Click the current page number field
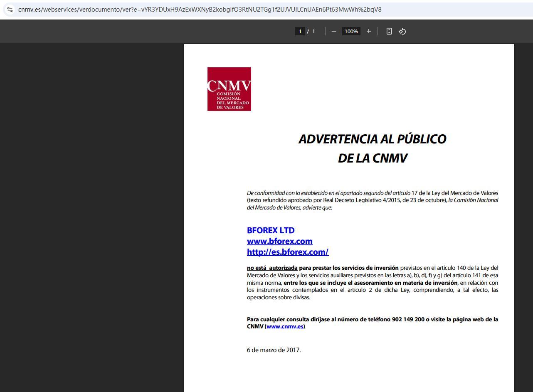Screen dimensions: 533x392 click(300, 31)
